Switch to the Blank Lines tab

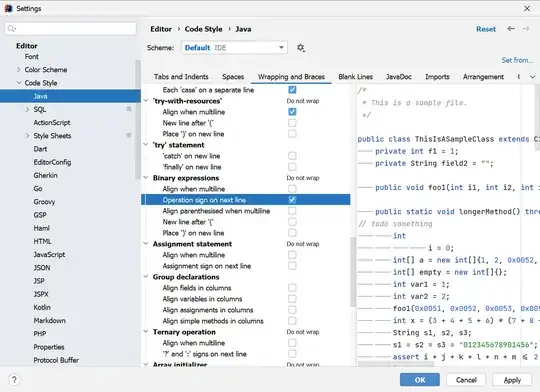tap(355, 77)
